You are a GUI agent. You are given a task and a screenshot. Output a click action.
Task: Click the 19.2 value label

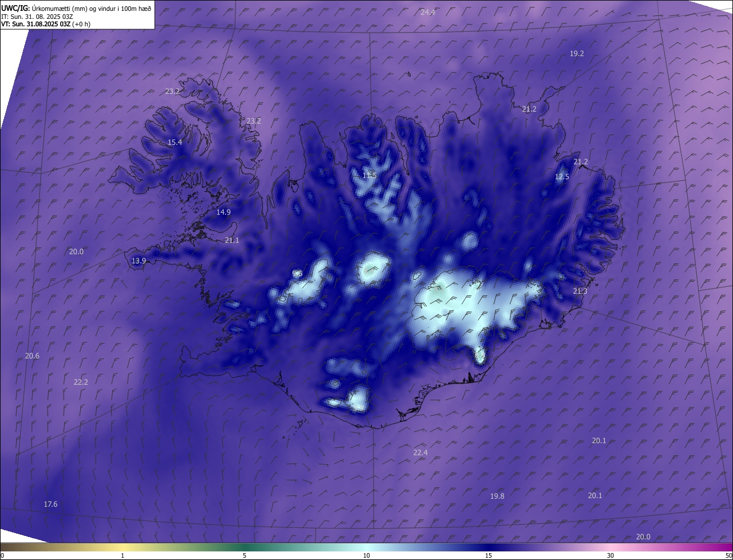(577, 53)
